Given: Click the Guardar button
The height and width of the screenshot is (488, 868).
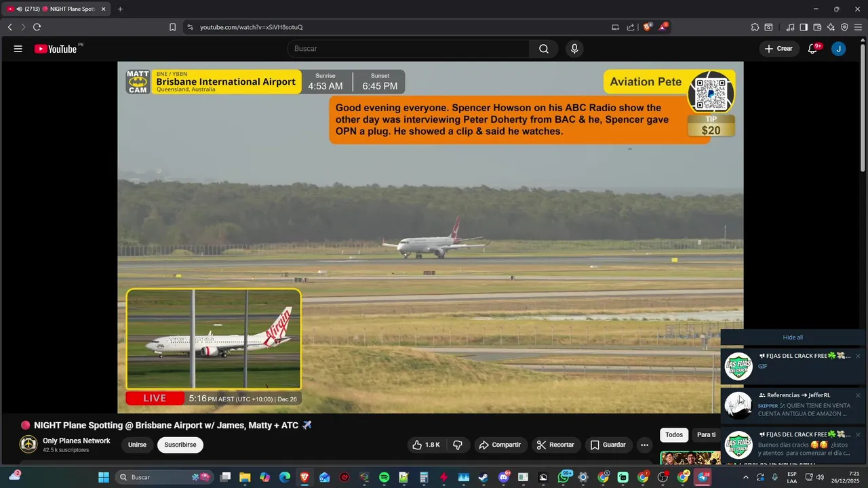Looking at the screenshot, I should (608, 445).
